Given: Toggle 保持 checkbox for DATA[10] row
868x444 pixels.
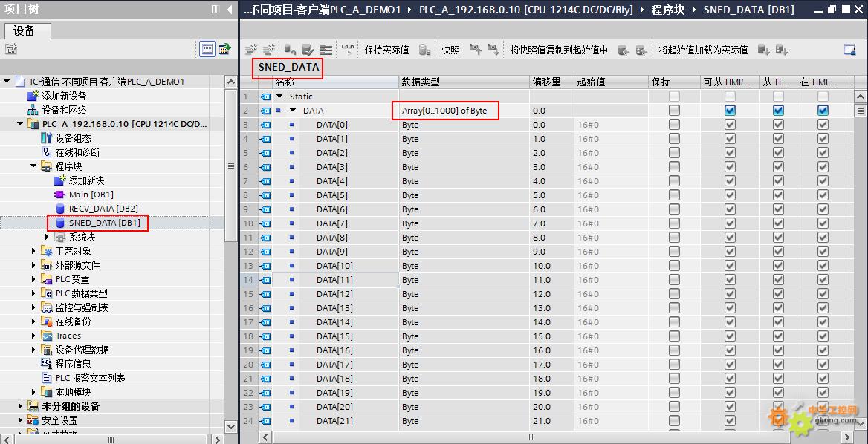Looking at the screenshot, I should 674,266.
